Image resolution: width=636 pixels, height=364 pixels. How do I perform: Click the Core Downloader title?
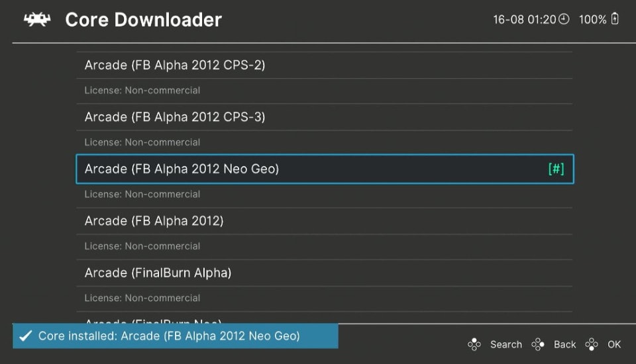coord(143,19)
